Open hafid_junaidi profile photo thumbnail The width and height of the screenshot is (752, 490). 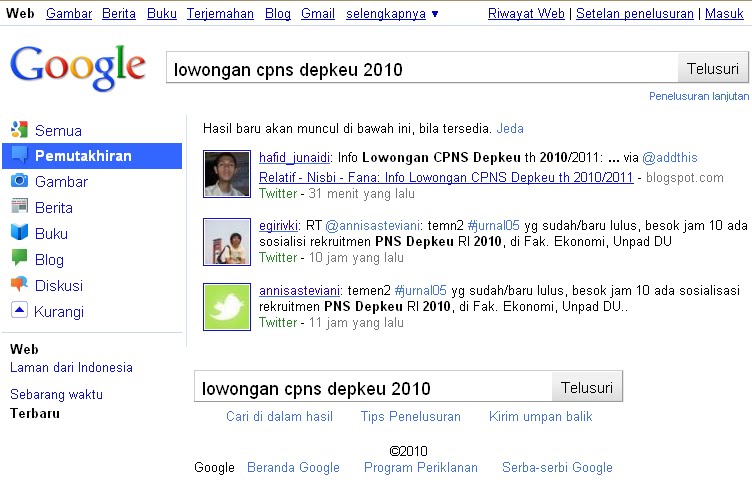tap(227, 174)
